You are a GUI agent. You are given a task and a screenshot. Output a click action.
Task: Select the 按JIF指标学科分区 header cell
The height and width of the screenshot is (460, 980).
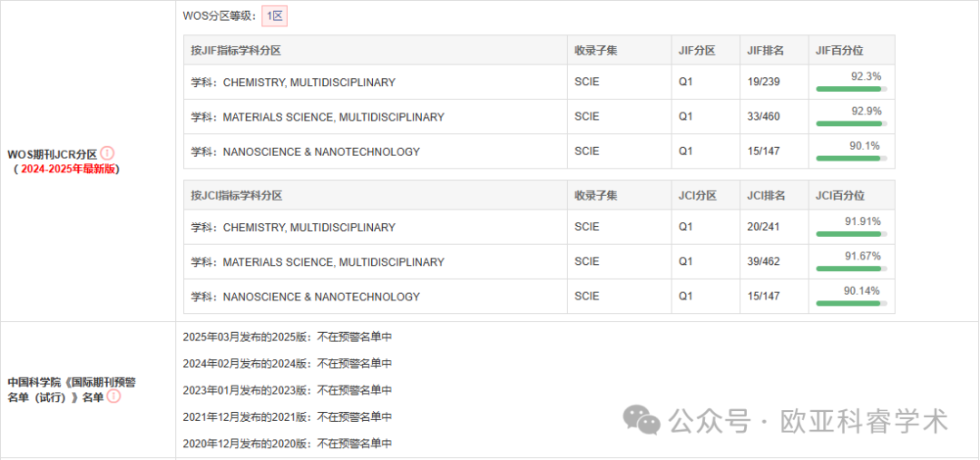(x=375, y=51)
